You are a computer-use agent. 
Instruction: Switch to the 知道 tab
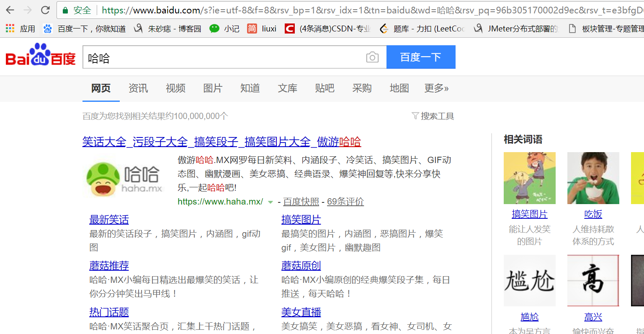coord(250,88)
